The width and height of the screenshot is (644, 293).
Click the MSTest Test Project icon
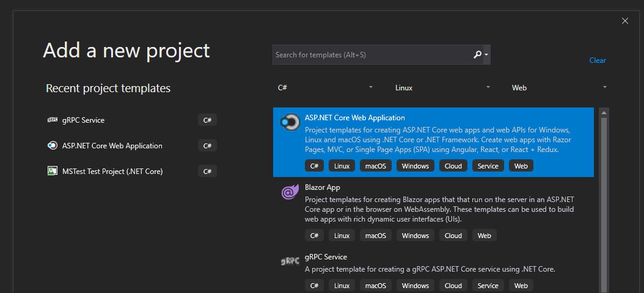[x=52, y=172]
